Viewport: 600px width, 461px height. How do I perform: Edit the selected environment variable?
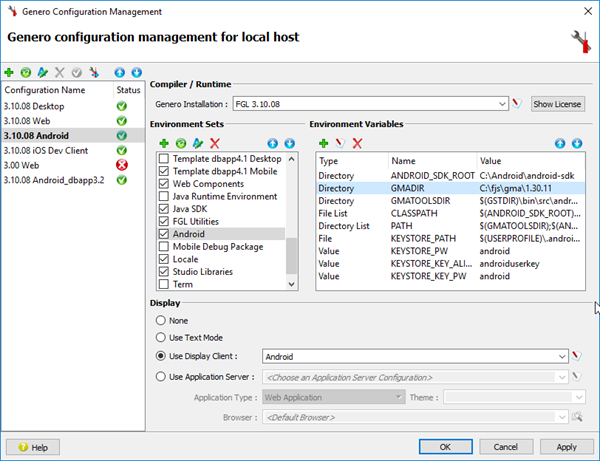tap(340, 143)
